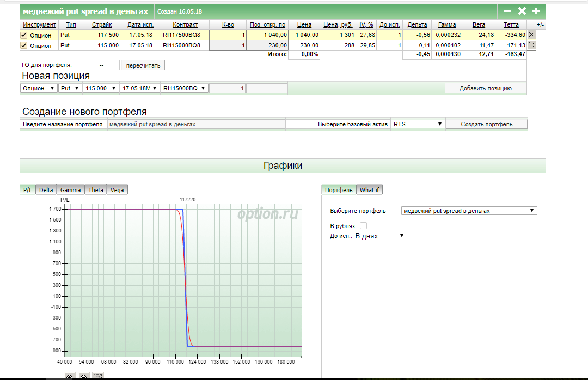Open the 'Выберите портфель' dropdown
This screenshot has height=380, width=588.
pyautogui.click(x=469, y=211)
